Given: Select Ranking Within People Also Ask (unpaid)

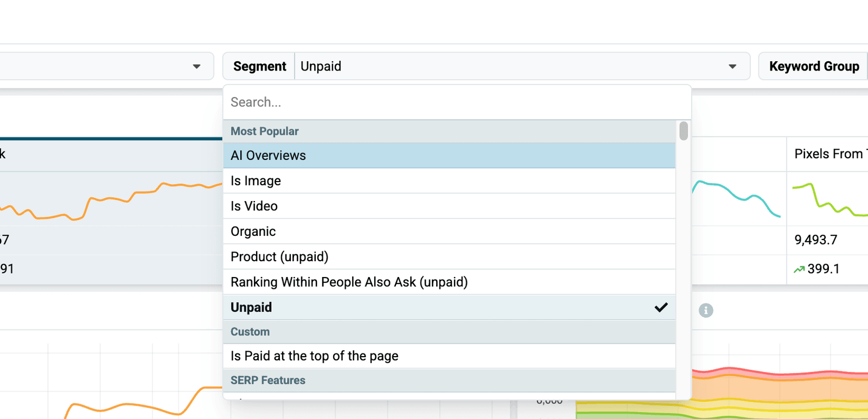Looking at the screenshot, I should pyautogui.click(x=449, y=282).
